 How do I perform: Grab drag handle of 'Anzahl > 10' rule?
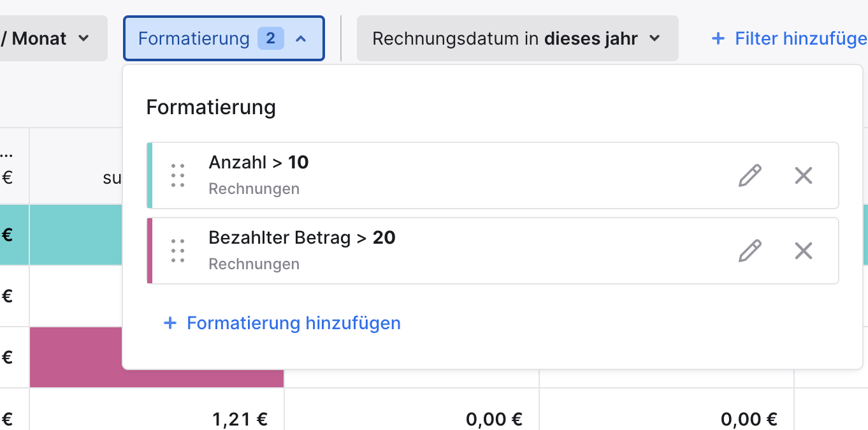click(178, 175)
